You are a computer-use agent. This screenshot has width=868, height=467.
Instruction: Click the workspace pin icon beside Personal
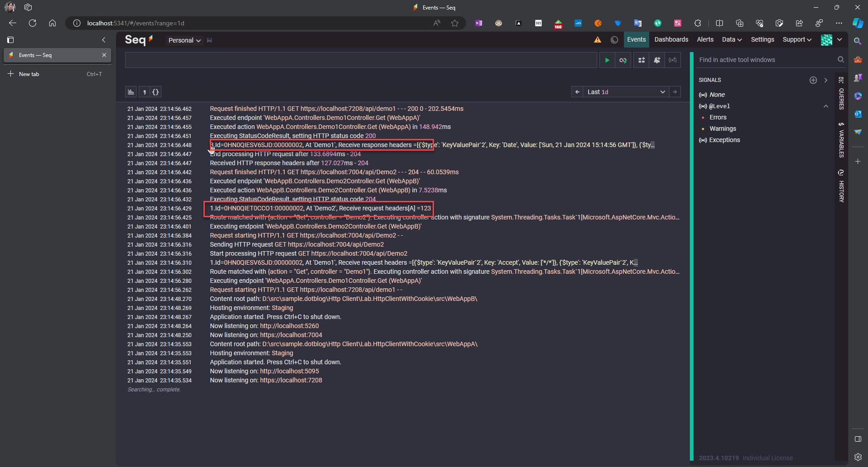[x=209, y=40]
